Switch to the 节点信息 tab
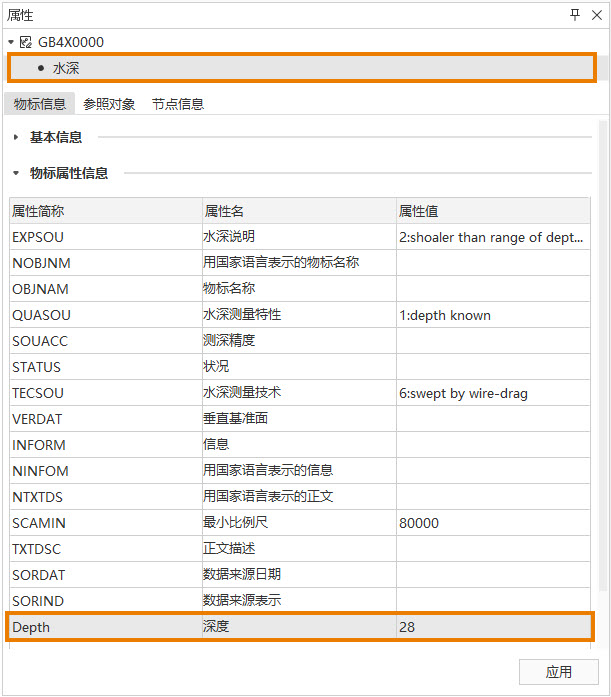The width and height of the screenshot is (611, 697). tap(177, 104)
